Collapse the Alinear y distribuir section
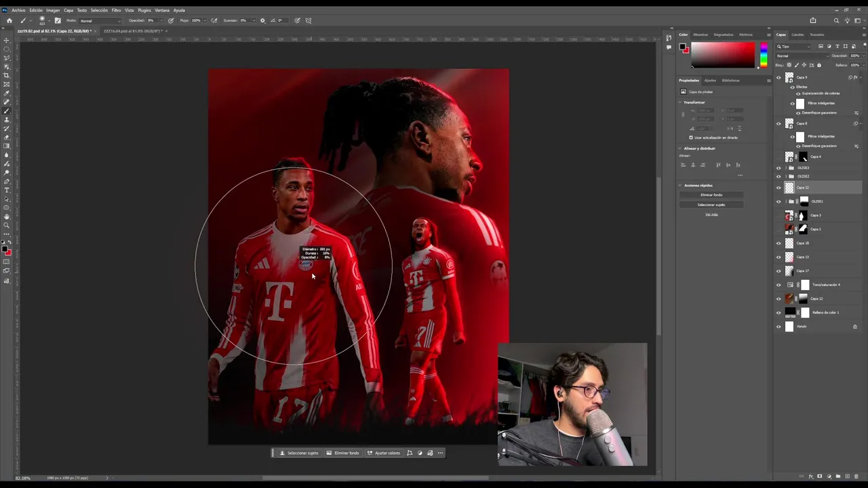This screenshot has height=488, width=868. click(x=680, y=148)
